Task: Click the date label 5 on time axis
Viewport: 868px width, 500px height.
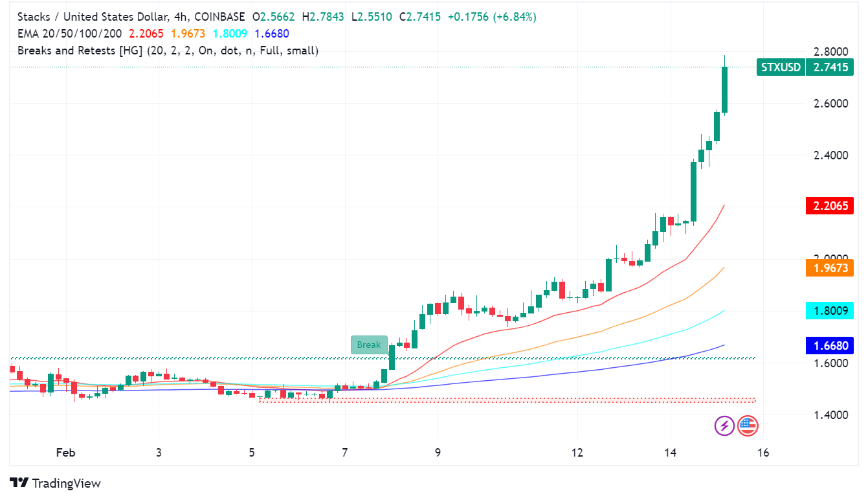Action: click(252, 453)
